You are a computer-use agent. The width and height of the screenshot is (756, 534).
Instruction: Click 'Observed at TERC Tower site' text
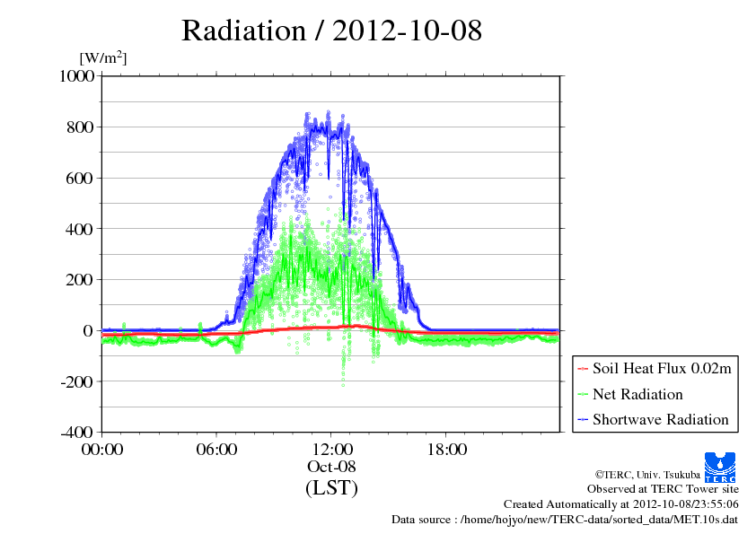click(x=663, y=489)
